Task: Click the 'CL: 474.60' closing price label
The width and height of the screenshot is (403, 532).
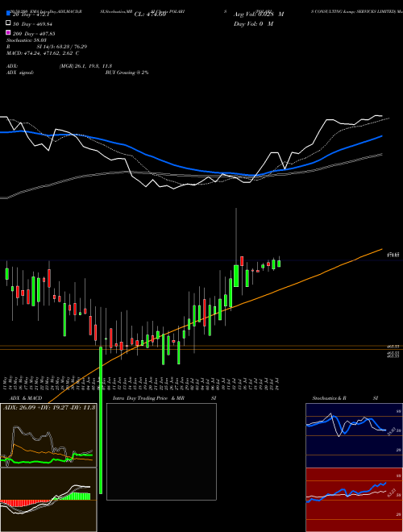Action: pos(150,15)
